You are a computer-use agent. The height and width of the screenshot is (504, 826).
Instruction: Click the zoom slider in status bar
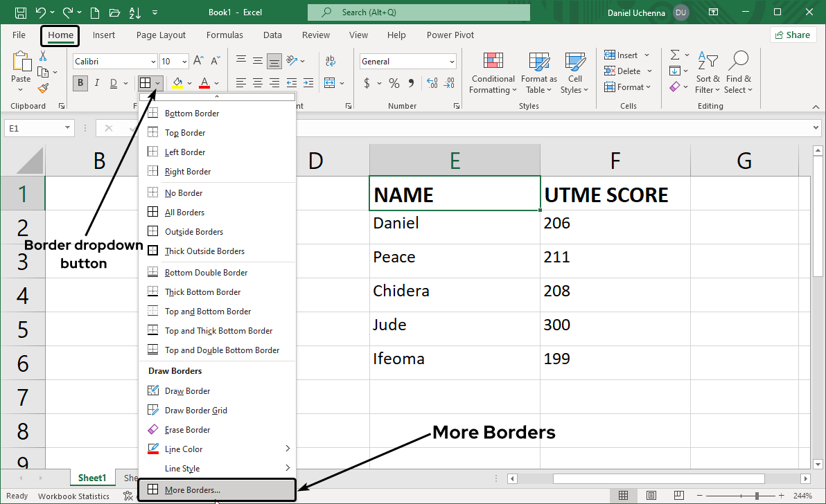click(757, 496)
